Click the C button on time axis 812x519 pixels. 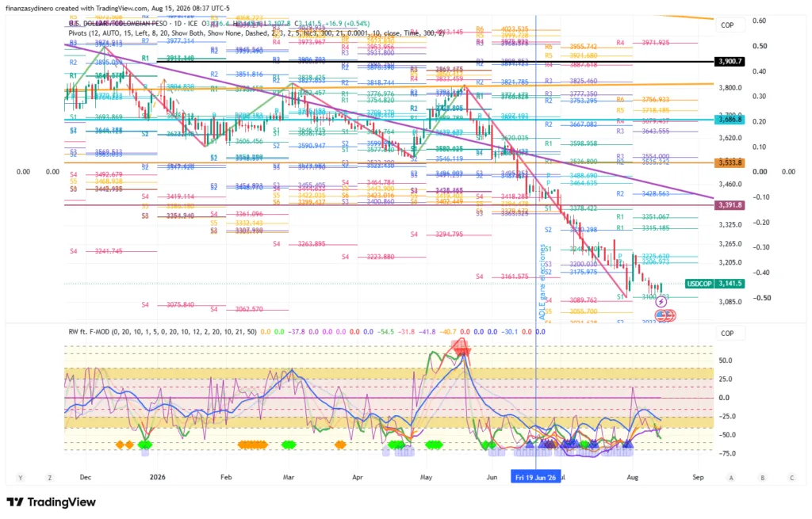[792, 478]
